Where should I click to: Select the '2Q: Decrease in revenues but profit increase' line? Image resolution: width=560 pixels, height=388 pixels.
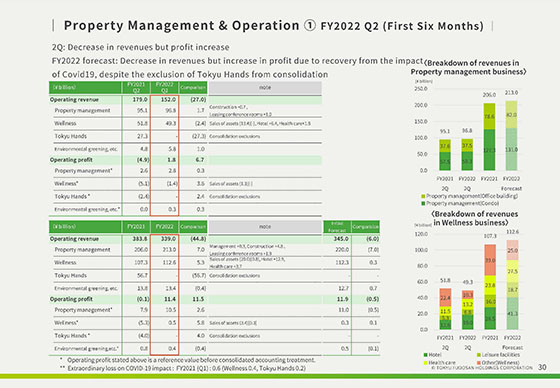(140, 47)
